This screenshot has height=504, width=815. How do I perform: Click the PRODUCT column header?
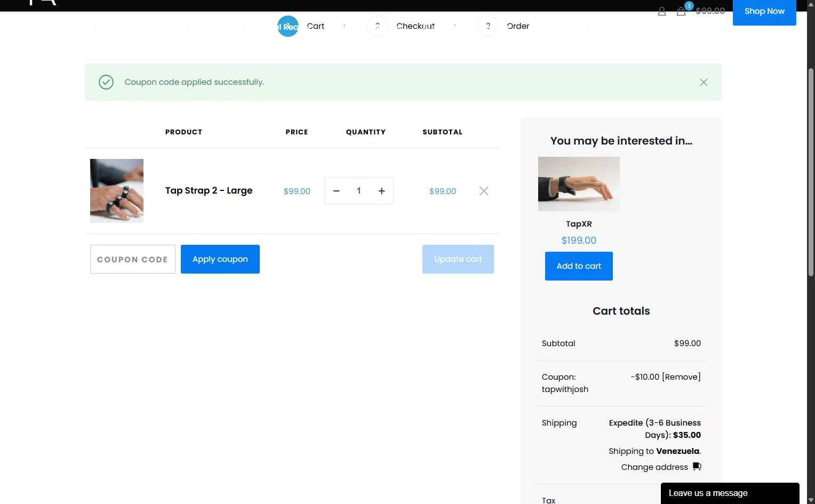click(183, 132)
